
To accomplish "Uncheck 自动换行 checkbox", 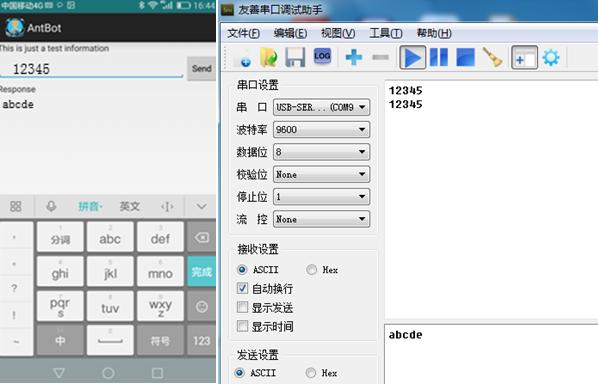I will (x=242, y=288).
